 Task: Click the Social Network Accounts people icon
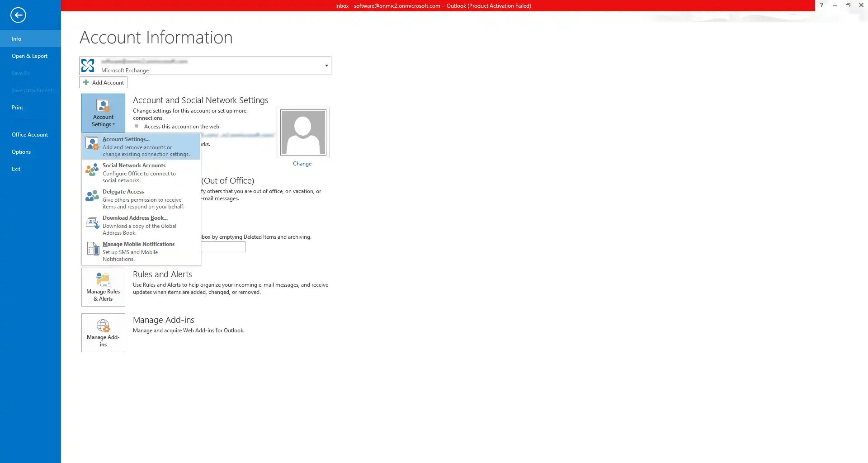92,170
